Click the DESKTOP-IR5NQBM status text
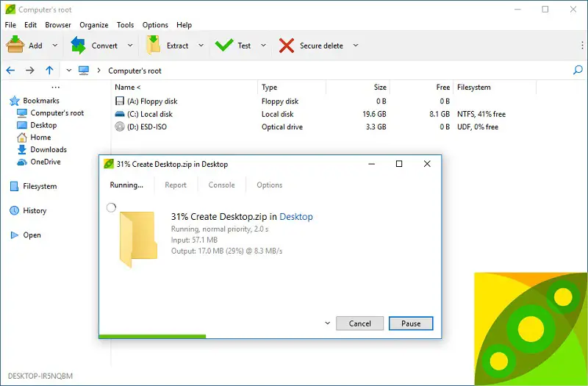The width and height of the screenshot is (588, 386). coord(40,376)
